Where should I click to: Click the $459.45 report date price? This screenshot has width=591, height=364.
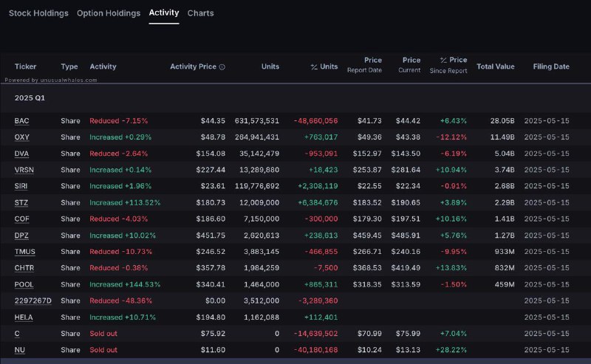tap(367, 236)
